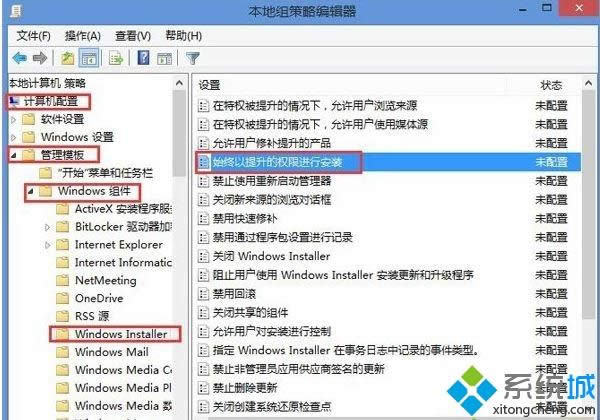Screen dimensions: 600x420
Task: Expand the Windows 设置 tree node arrow
Action: (13, 137)
